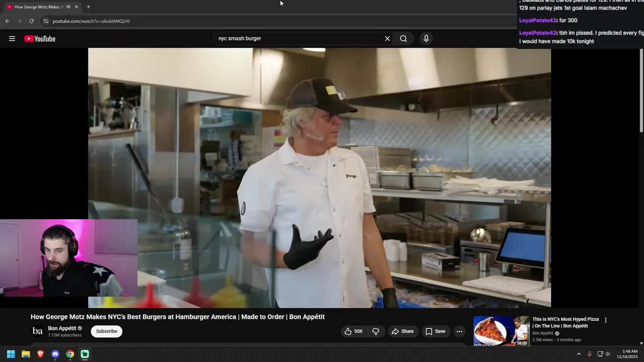Click the page scrollbar on the right
Viewport: 644px width, 362px height.
(x=641, y=90)
